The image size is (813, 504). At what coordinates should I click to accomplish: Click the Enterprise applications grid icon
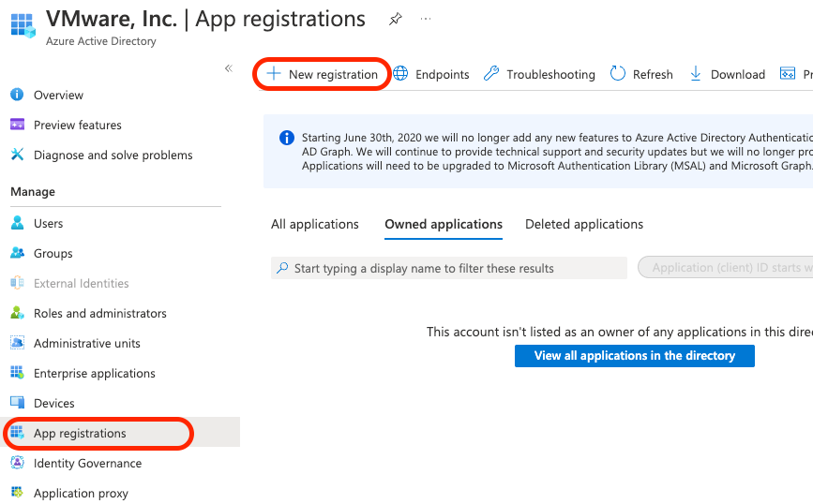[x=17, y=373]
